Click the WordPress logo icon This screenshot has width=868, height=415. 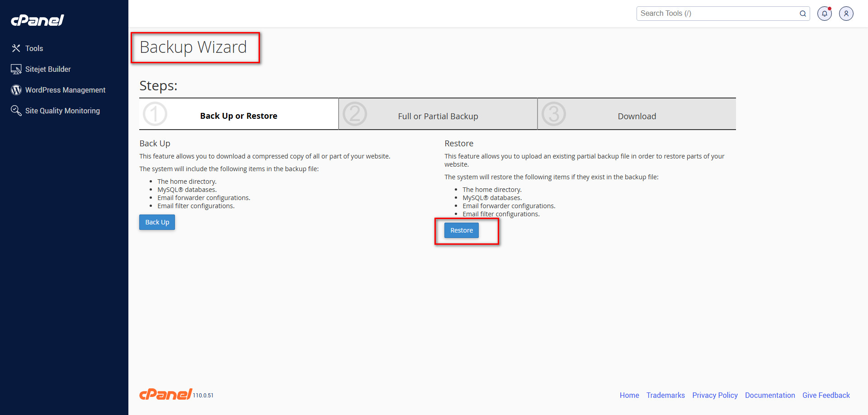[16, 90]
